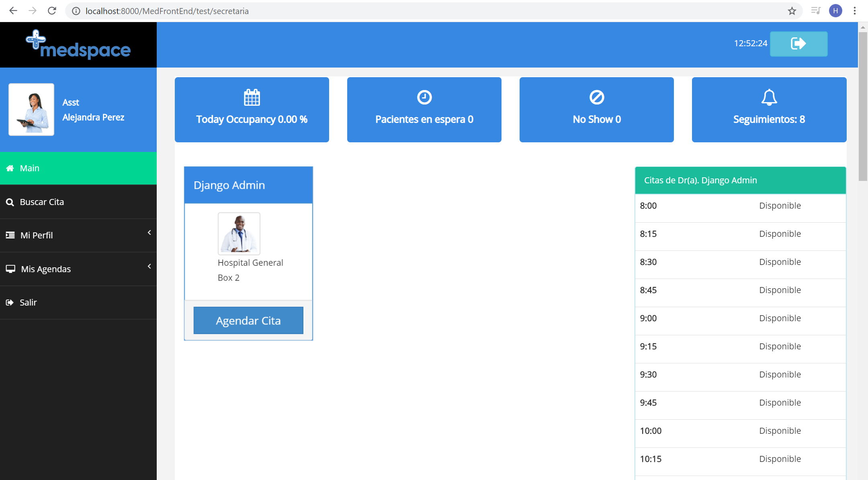Screen dimensions: 868x480
Task: Click the clock icon on Pacientes en espera
Action: click(x=424, y=97)
